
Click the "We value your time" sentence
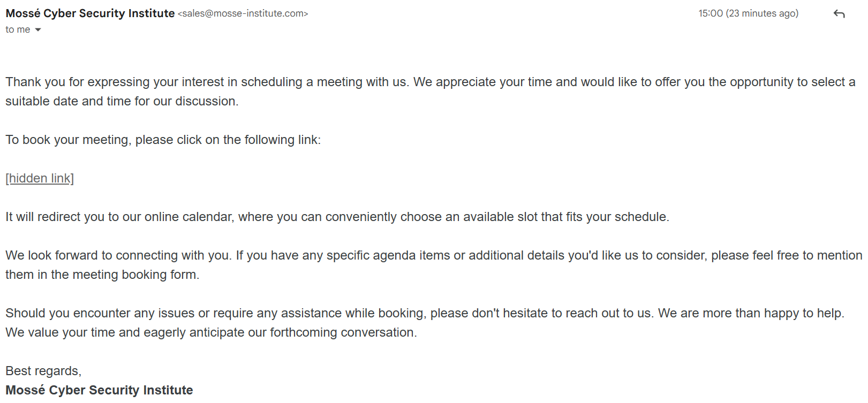pyautogui.click(x=211, y=332)
